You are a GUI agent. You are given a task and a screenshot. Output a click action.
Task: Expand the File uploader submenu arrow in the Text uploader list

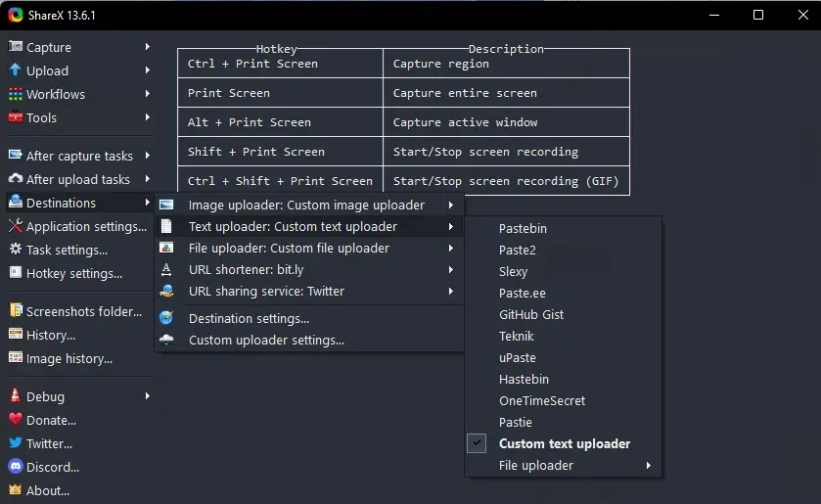tap(649, 465)
